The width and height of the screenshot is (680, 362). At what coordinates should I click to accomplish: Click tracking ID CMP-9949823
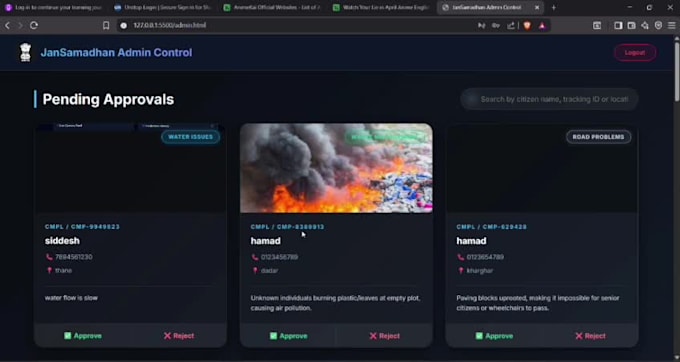pyautogui.click(x=95, y=227)
